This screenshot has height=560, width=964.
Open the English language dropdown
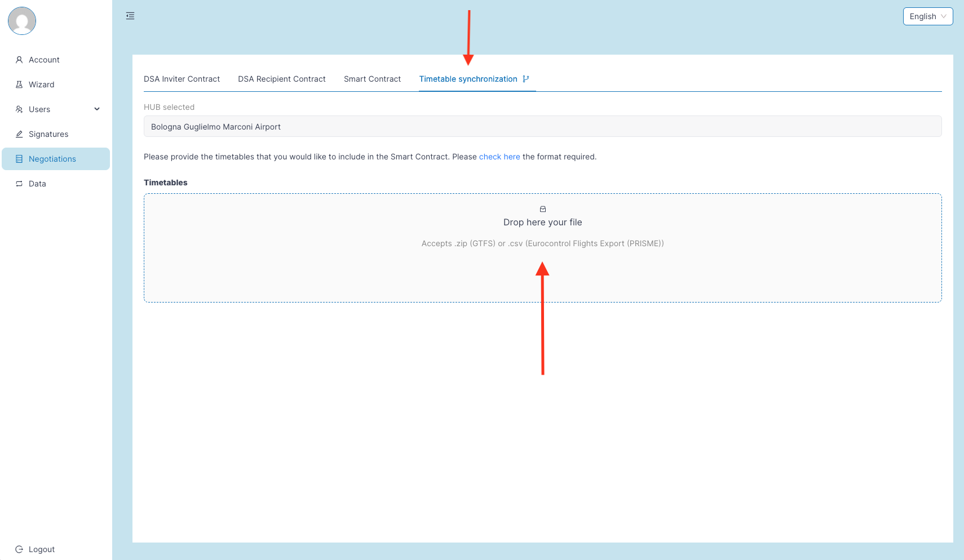tap(927, 16)
